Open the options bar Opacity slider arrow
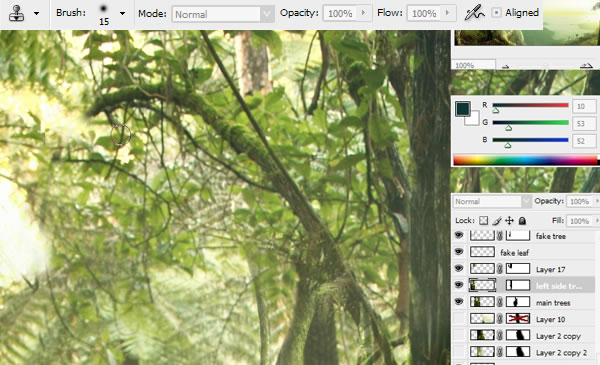Viewport: 600px width, 365px height. [x=364, y=13]
